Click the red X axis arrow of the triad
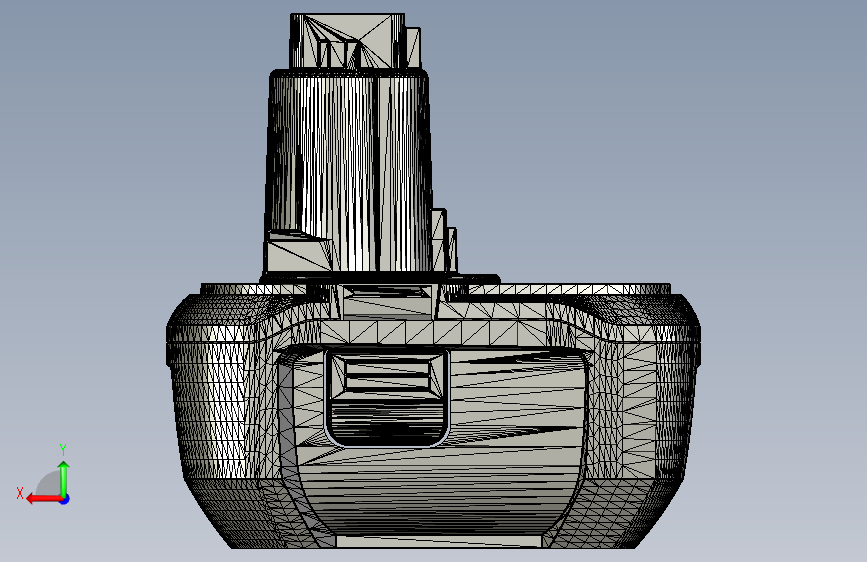Image resolution: width=867 pixels, height=562 pixels. [44, 499]
